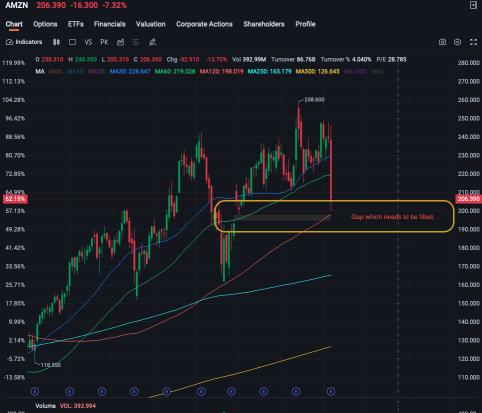The height and width of the screenshot is (413, 482).
Task: Click the 258.600 high price label
Action: pos(314,100)
